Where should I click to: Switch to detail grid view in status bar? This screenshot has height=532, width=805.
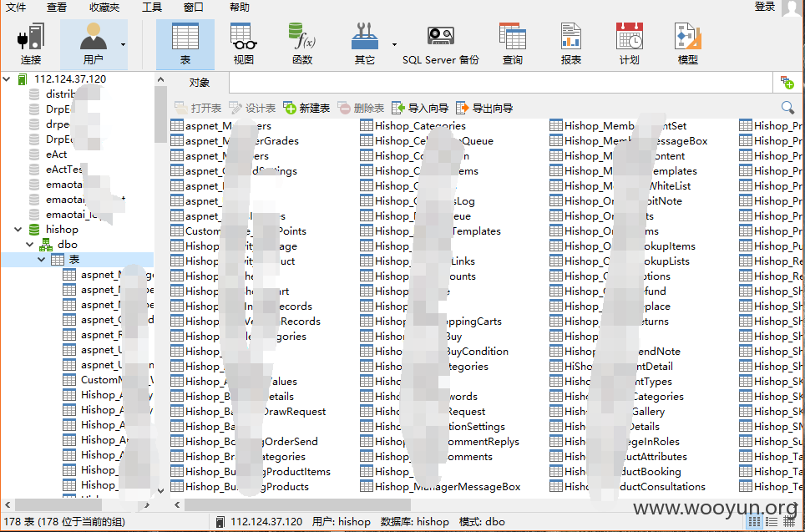(791, 522)
